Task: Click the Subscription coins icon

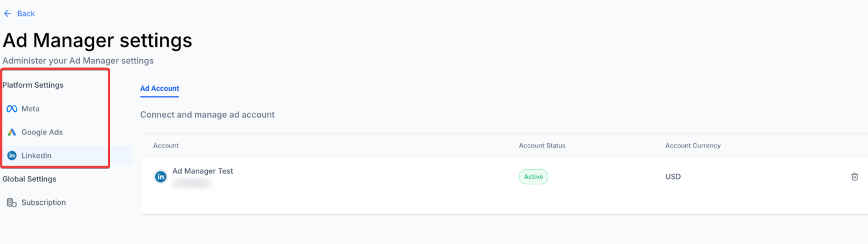Action: 12,202
